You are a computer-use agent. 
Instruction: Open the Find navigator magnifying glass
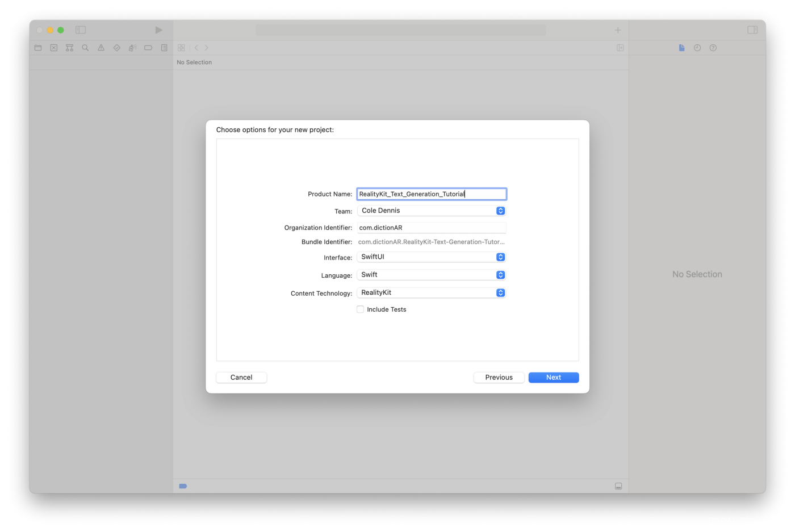pos(85,48)
